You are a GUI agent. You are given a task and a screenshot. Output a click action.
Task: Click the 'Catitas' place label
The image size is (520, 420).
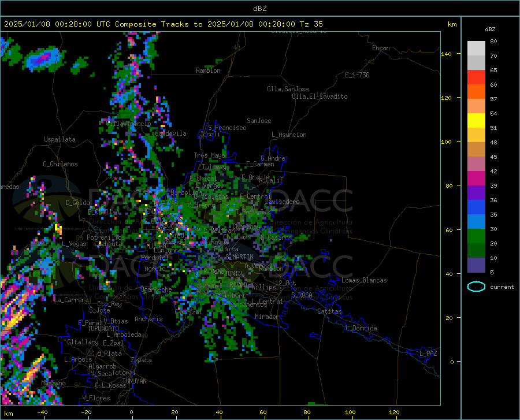329,311
